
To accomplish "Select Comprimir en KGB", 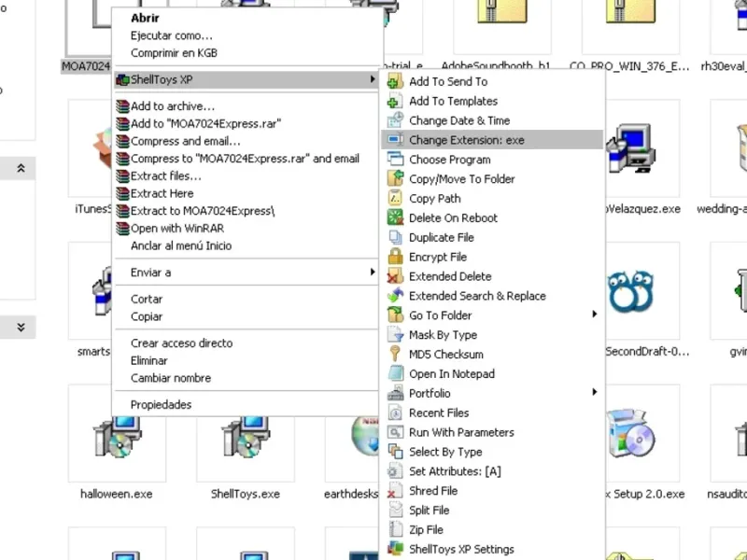I will pyautogui.click(x=174, y=53).
